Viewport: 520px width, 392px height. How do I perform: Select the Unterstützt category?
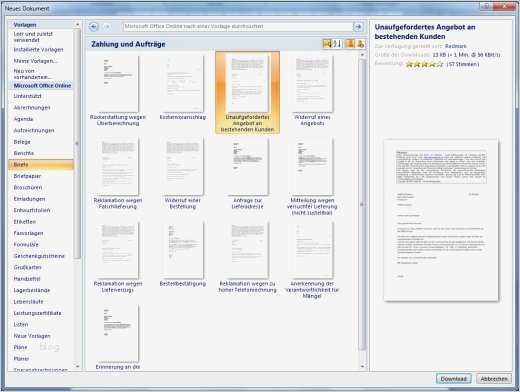tap(27, 96)
